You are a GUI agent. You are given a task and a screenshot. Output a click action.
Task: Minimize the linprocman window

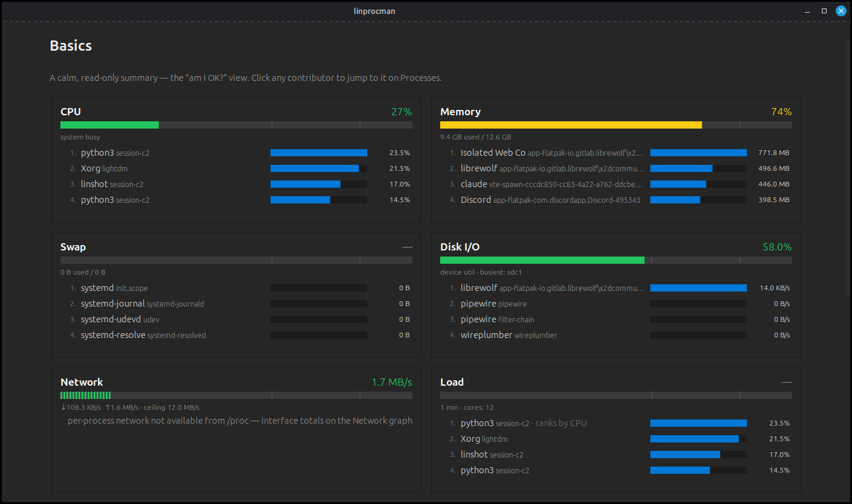(807, 11)
